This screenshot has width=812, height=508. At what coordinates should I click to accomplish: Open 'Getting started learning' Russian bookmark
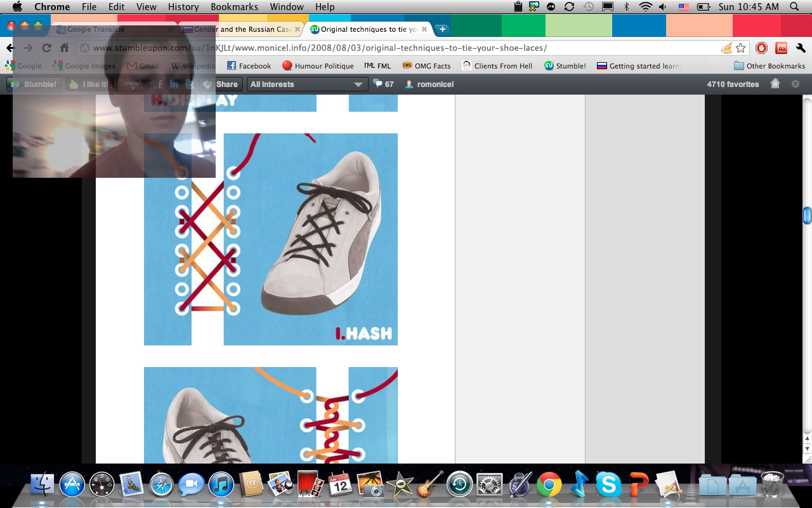(639, 65)
